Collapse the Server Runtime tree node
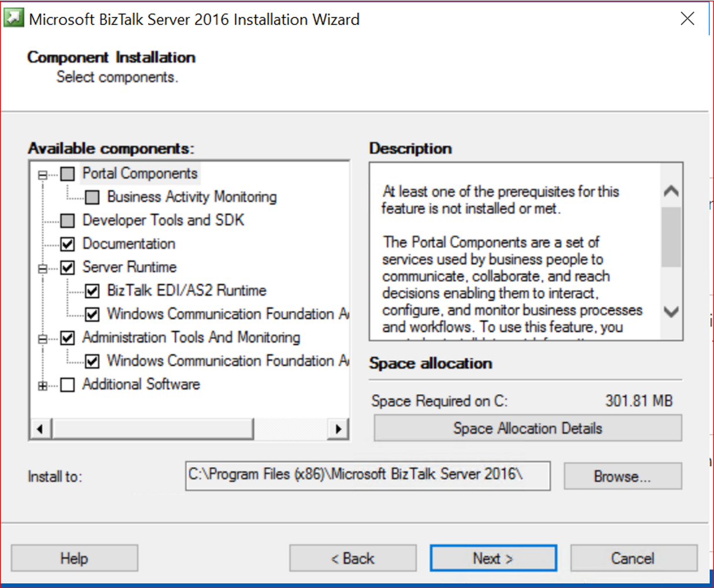 click(x=42, y=268)
